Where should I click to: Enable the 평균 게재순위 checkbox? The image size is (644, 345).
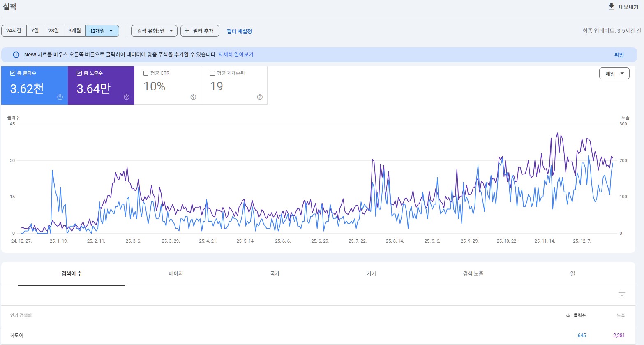212,73
